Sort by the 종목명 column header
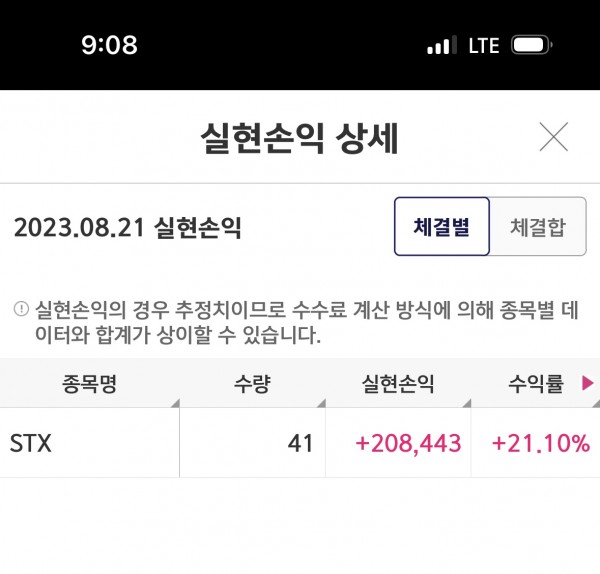The height and width of the screenshot is (574, 600). 89,383
